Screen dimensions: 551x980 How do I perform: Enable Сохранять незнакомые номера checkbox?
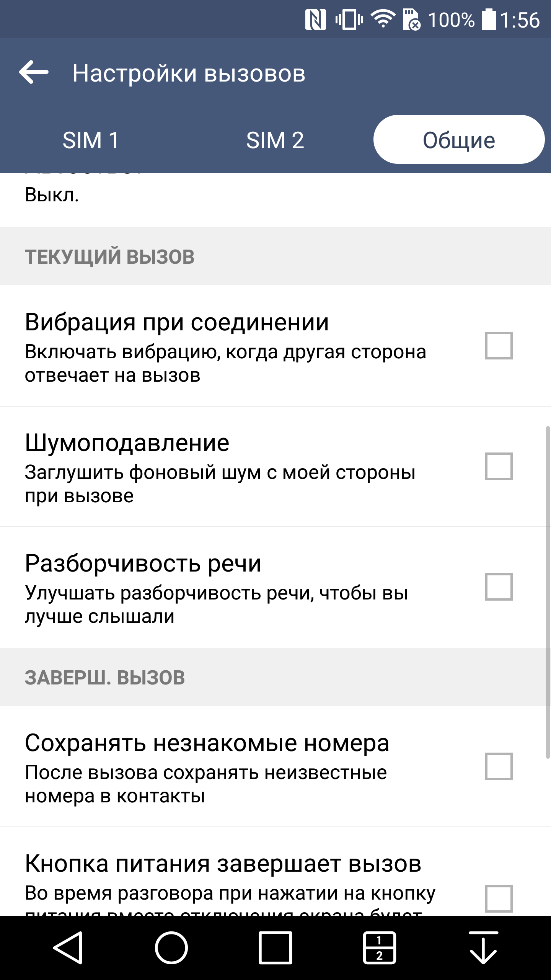[499, 766]
